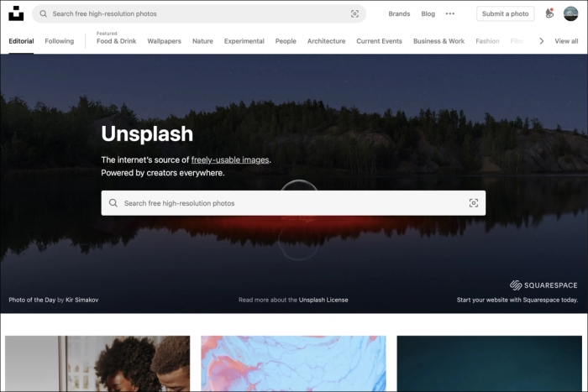Open the Brands link
The height and width of the screenshot is (392, 588).
[x=399, y=14]
